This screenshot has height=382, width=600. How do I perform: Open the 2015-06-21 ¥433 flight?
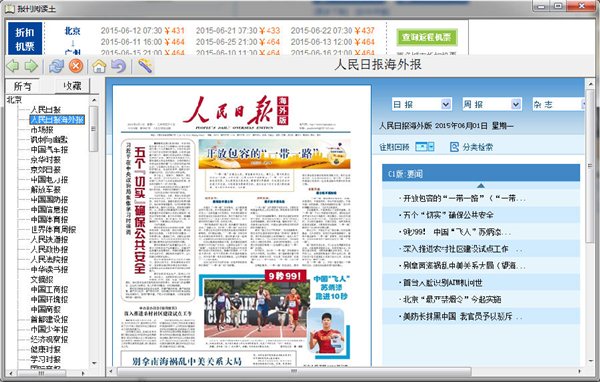point(238,31)
